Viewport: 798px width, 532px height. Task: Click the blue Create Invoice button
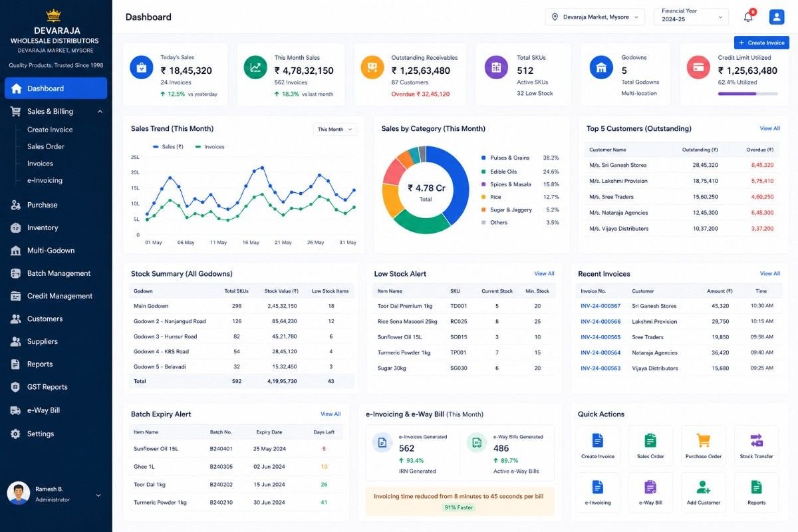[x=761, y=43]
